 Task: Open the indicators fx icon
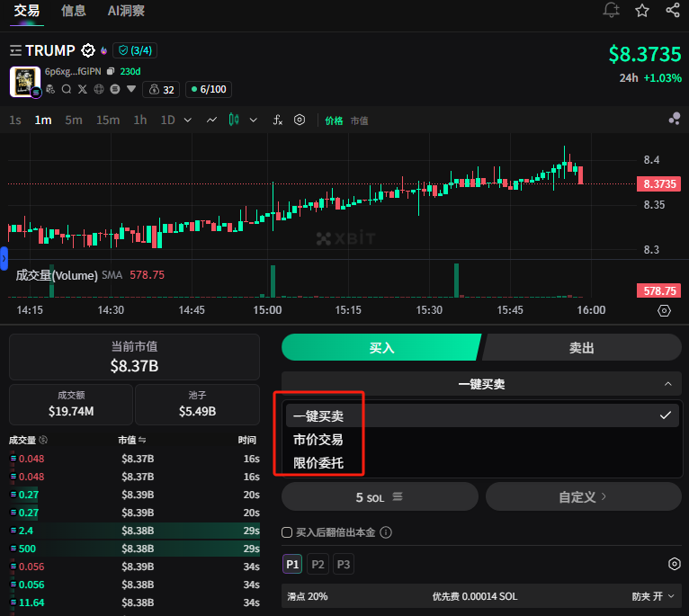pos(278,120)
